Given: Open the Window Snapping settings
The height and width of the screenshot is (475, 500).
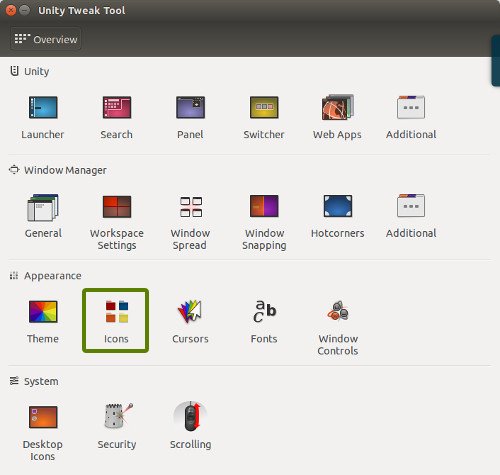Looking at the screenshot, I should 264,206.
